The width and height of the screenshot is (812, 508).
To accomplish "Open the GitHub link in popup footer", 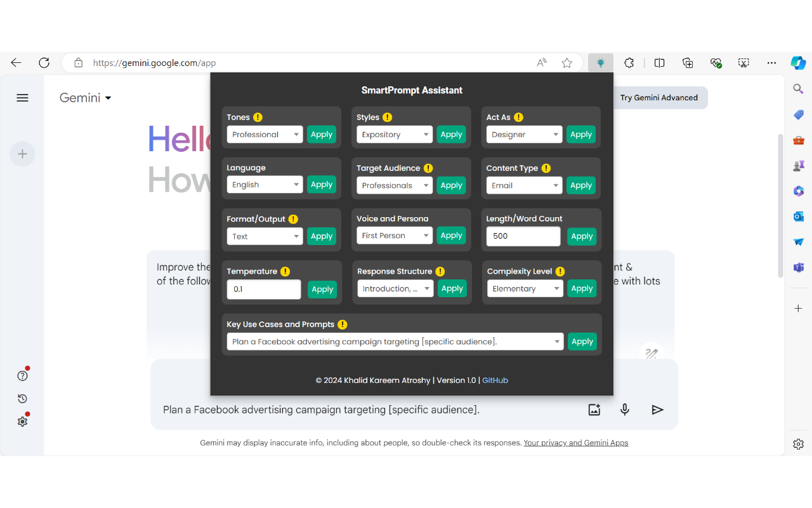I will coord(495,380).
